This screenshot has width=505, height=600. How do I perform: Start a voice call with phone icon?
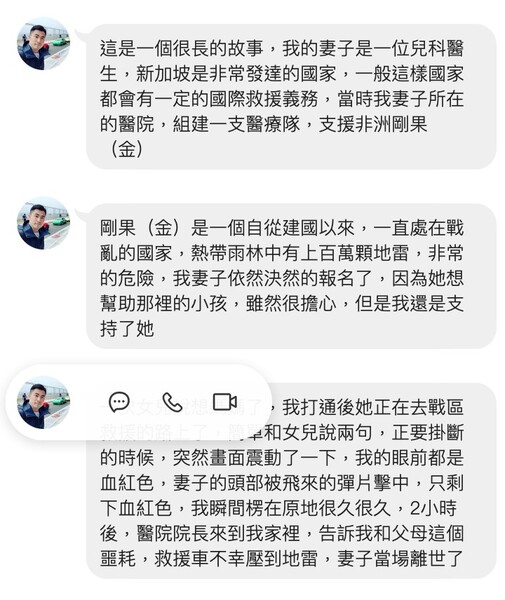coord(172,402)
